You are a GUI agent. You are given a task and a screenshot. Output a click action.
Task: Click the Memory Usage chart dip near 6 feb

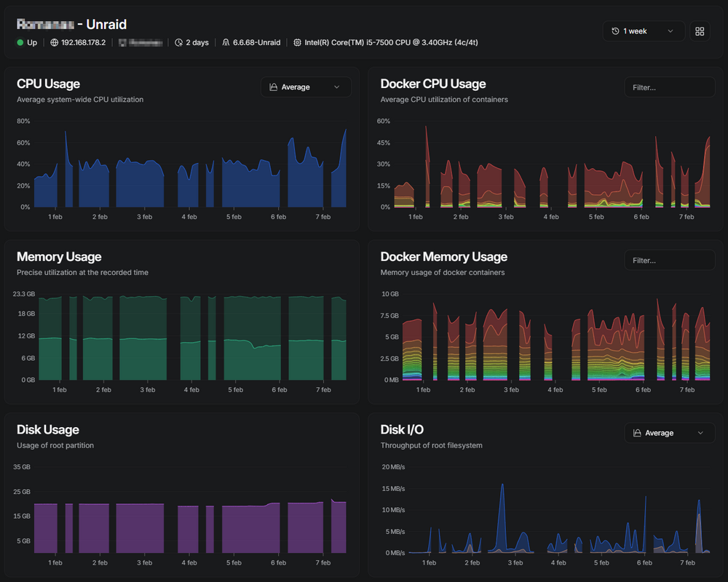[x=254, y=346]
